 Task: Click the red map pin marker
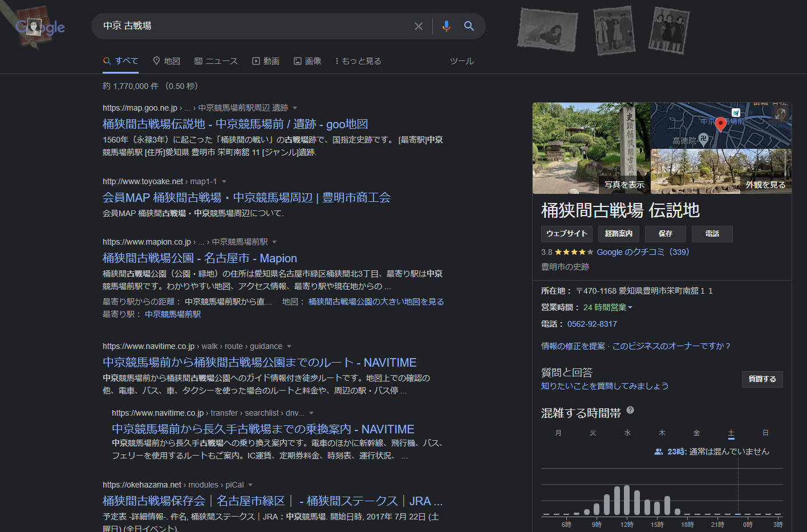pyautogui.click(x=720, y=124)
